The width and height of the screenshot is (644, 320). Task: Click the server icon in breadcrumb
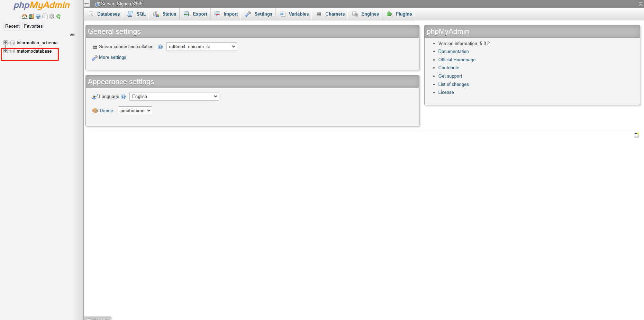97,4
